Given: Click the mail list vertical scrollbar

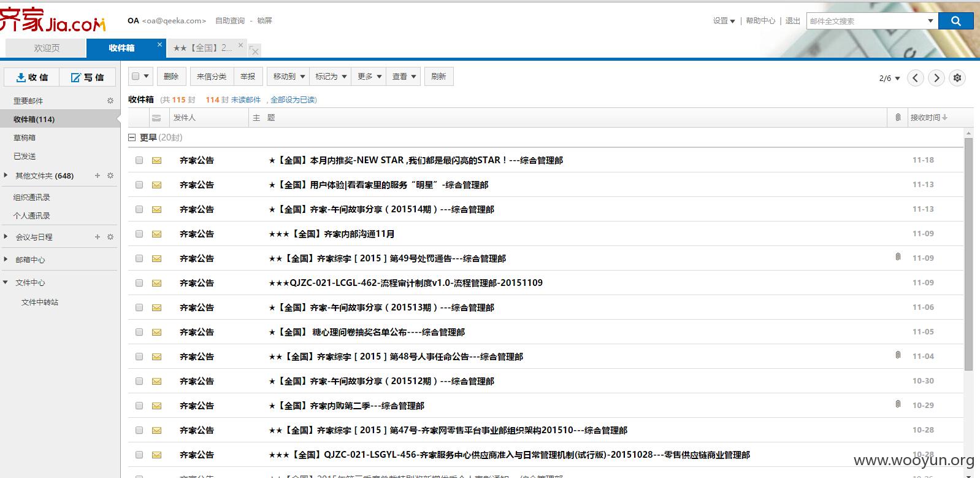Looking at the screenshot, I should [968, 255].
